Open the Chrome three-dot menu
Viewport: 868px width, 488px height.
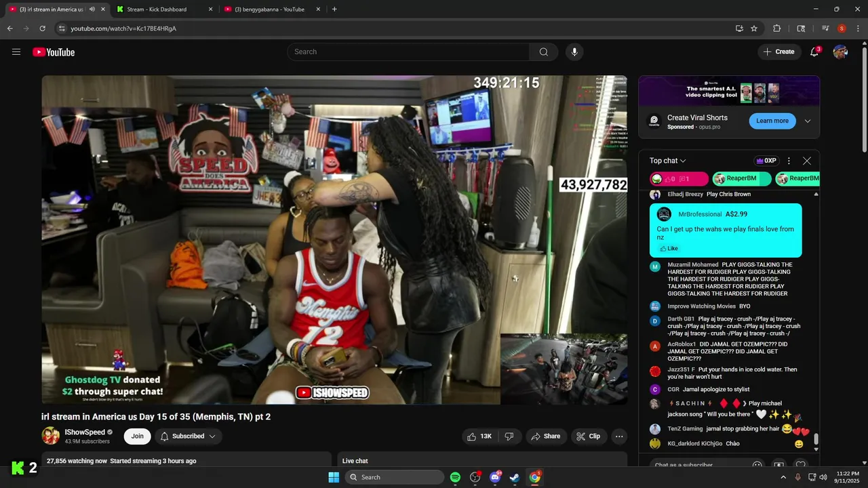click(858, 28)
